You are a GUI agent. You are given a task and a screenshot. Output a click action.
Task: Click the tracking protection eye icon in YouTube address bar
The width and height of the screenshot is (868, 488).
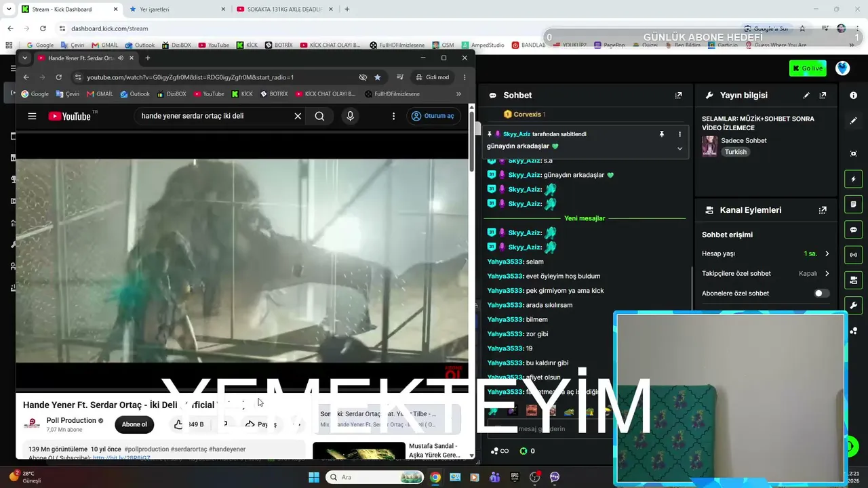tap(363, 77)
